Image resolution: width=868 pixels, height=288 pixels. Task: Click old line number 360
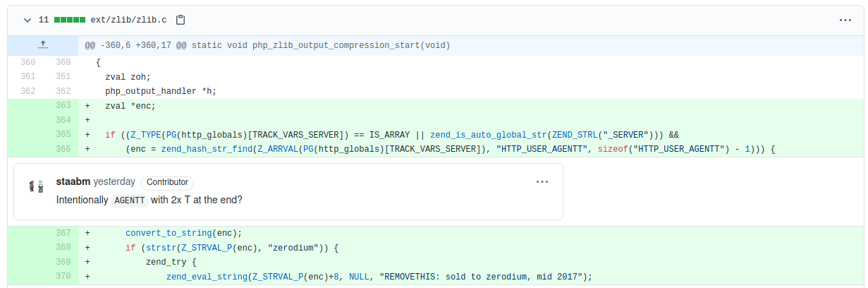pos(27,62)
